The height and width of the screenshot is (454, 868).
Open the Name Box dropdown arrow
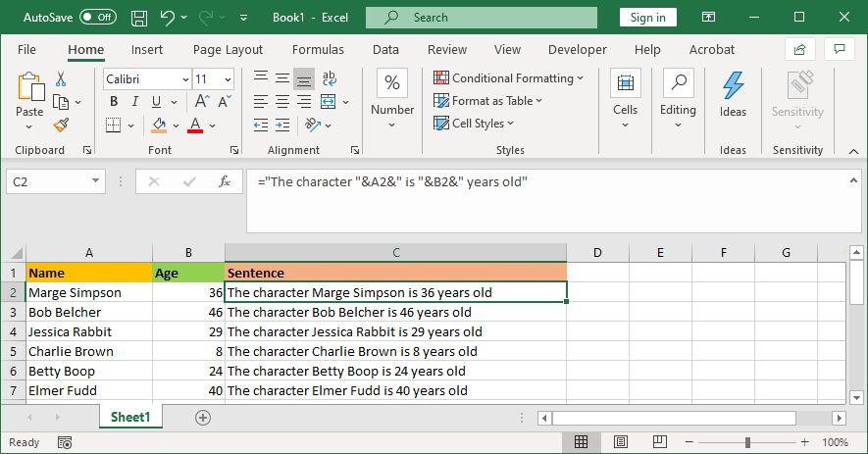[95, 181]
